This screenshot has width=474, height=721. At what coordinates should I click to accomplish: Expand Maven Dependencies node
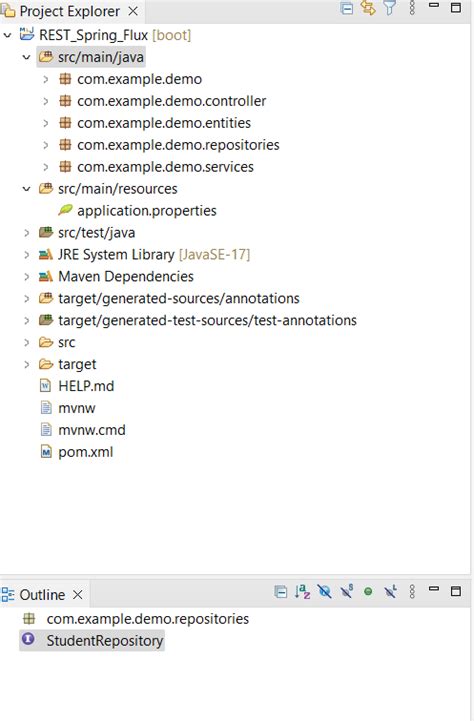point(27,276)
